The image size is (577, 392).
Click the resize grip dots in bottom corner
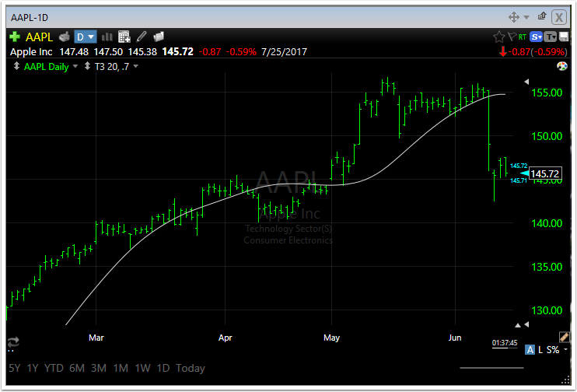565,381
